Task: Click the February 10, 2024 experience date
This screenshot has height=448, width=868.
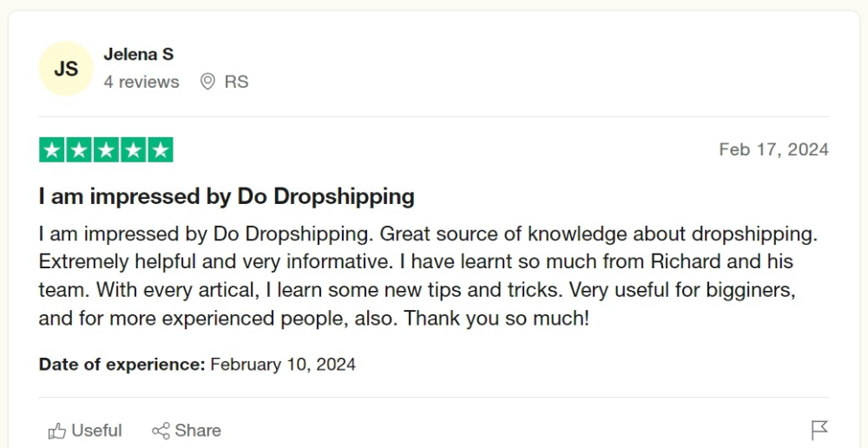Action: coord(283,365)
